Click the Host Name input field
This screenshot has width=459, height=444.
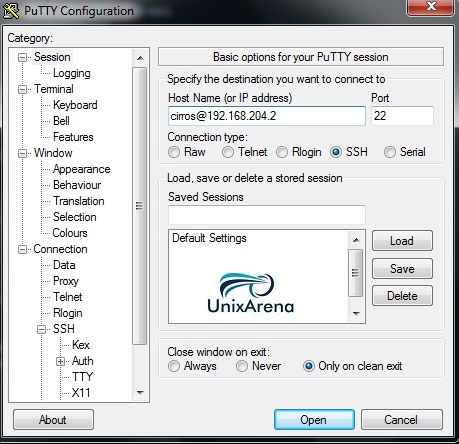click(x=267, y=116)
